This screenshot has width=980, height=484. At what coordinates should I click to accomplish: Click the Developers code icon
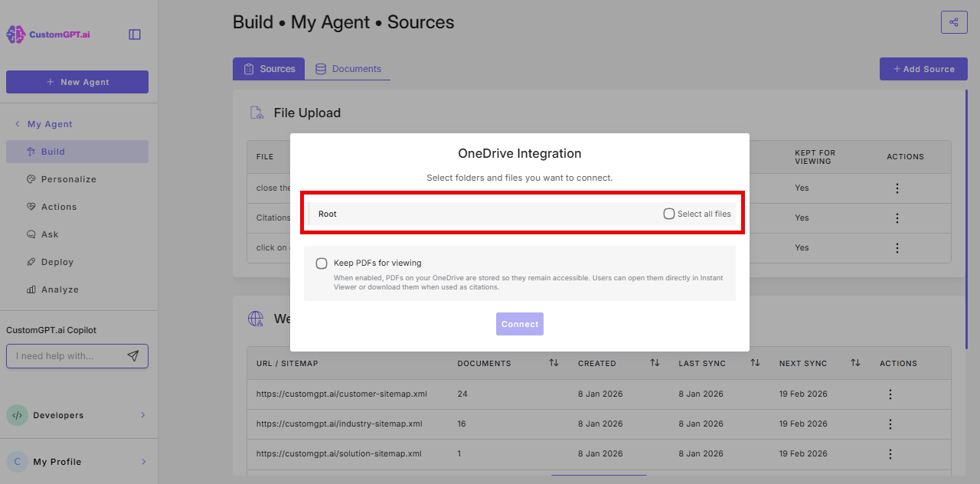coord(17,415)
